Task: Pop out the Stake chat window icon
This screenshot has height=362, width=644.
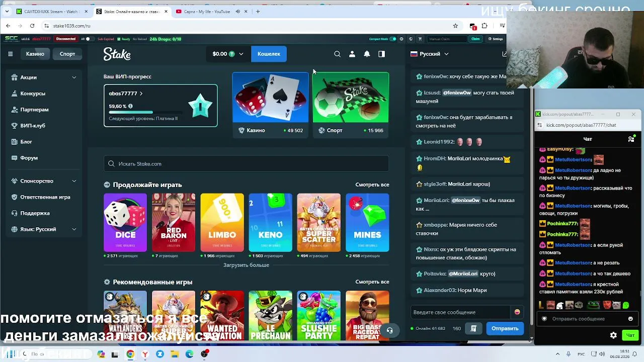Action: coord(504,54)
